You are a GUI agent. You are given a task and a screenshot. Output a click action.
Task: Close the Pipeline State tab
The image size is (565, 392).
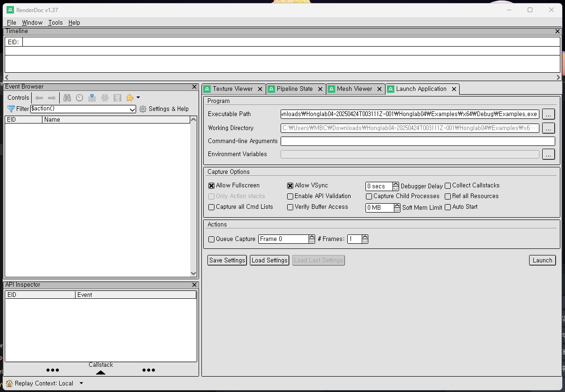(320, 89)
